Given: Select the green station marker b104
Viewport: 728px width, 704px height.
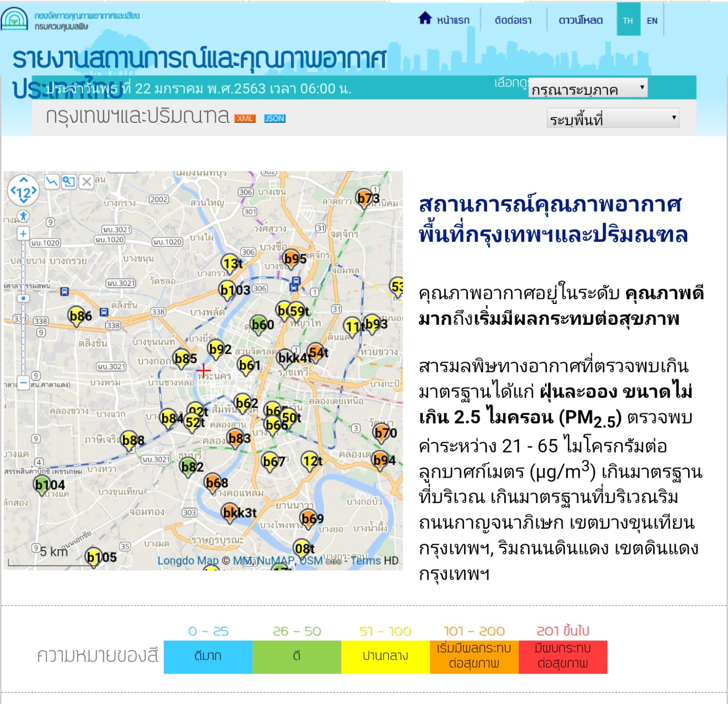Looking at the screenshot, I should point(43,485).
